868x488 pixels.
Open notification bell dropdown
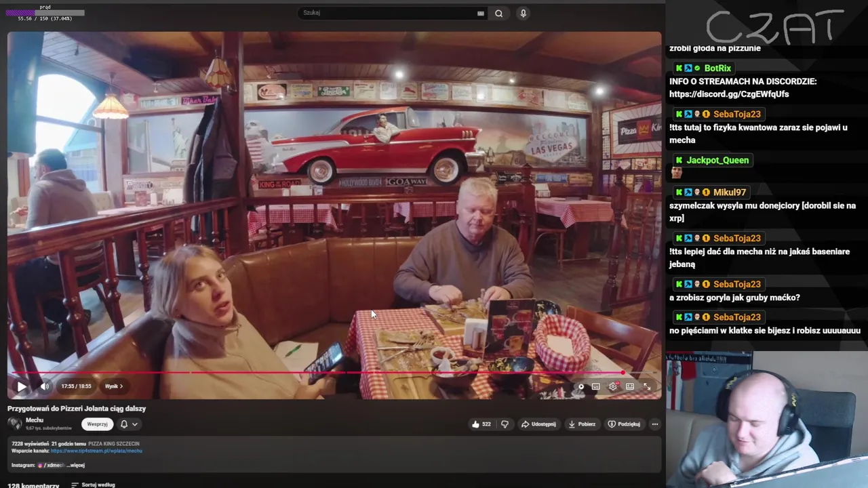coord(129,424)
